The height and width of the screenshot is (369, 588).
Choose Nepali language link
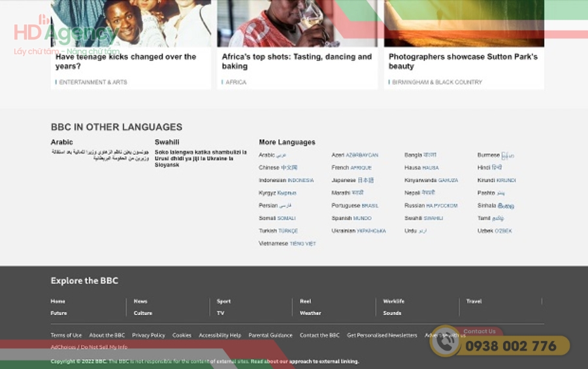pyautogui.click(x=419, y=193)
